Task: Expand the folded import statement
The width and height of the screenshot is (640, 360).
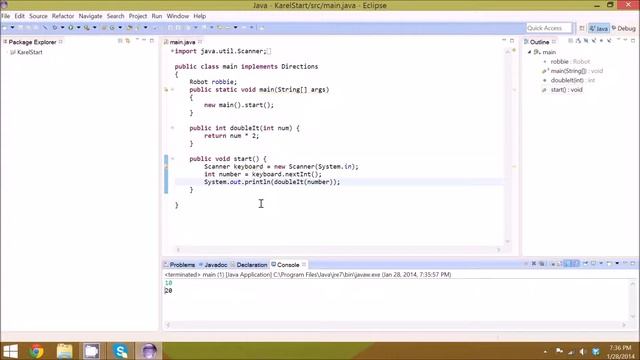Action: [x=172, y=51]
